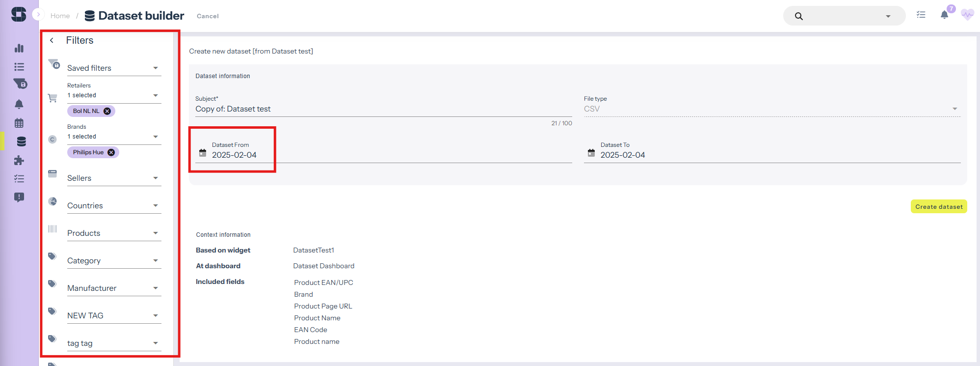Click the Subject text field
The image size is (980, 366).
[383, 109]
